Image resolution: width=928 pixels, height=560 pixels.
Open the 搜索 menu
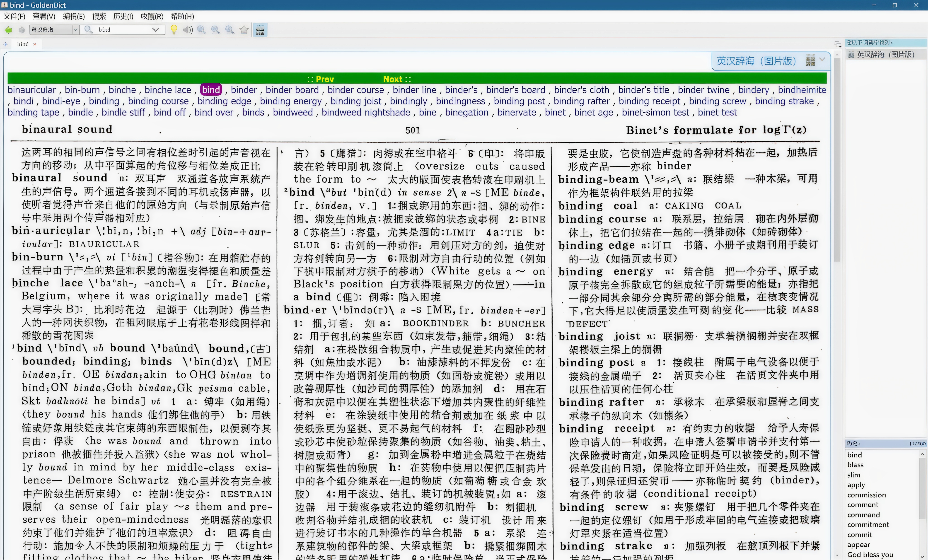click(x=99, y=16)
